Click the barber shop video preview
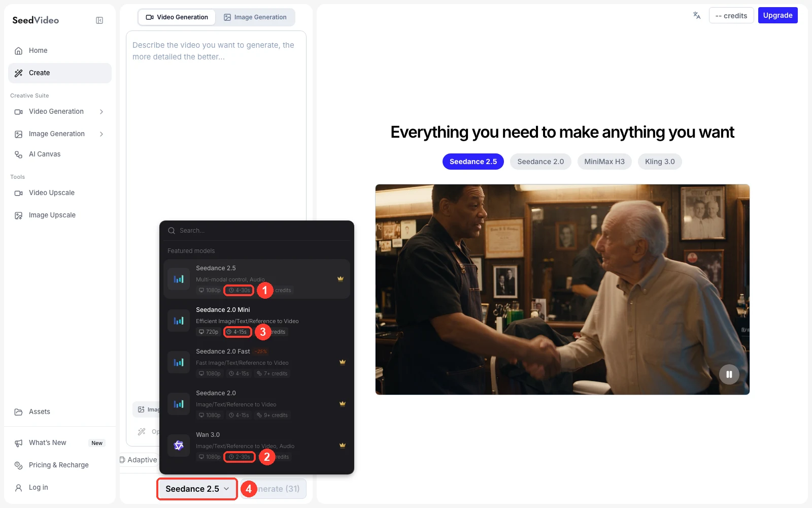The height and width of the screenshot is (508, 812). point(562,290)
